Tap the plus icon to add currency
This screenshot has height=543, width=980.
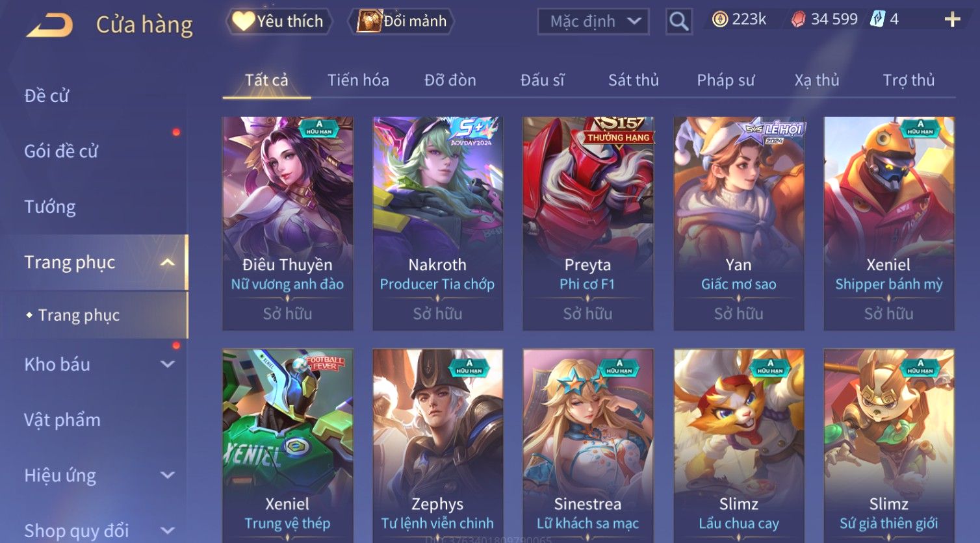coord(953,19)
